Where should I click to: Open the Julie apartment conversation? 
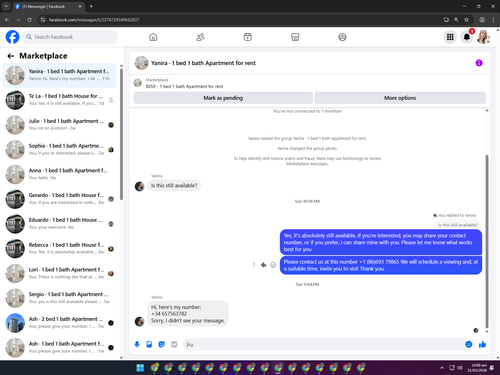pos(60,125)
